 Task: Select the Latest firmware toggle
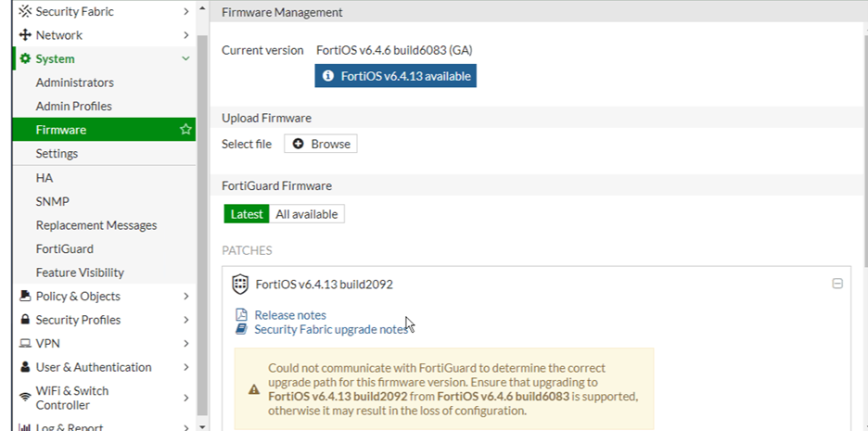point(247,214)
